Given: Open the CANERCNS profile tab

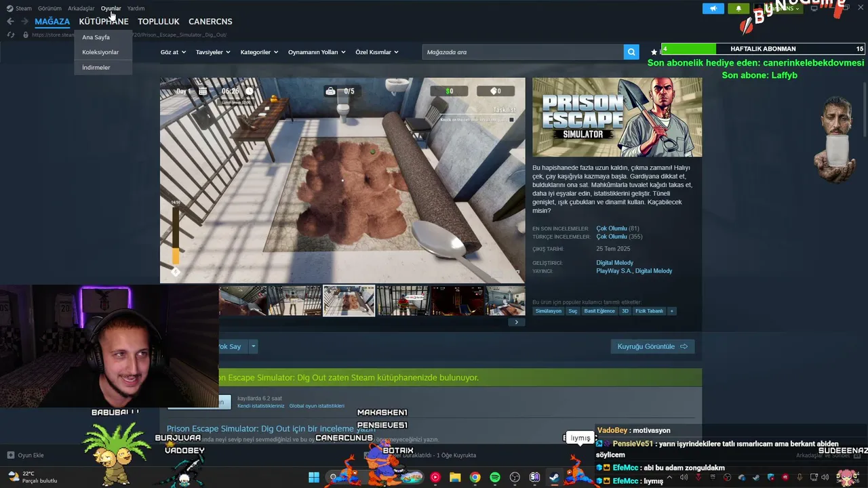Looking at the screenshot, I should click(210, 21).
